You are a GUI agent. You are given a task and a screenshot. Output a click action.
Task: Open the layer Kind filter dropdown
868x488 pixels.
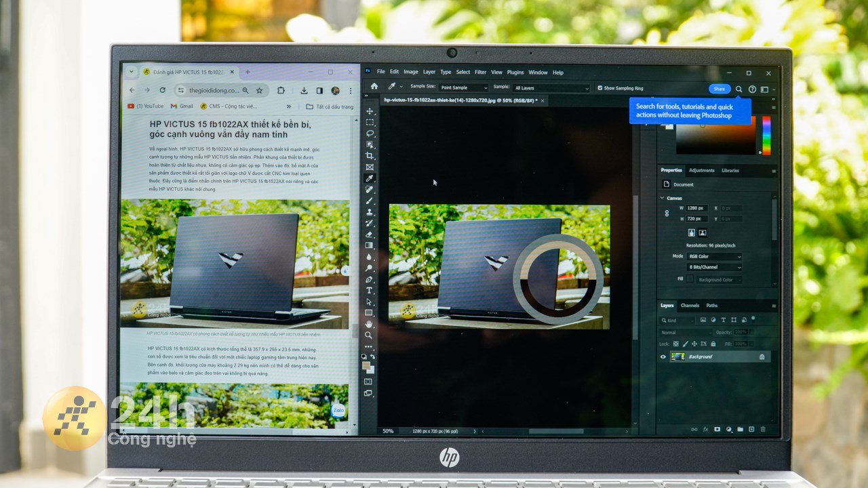(677, 320)
